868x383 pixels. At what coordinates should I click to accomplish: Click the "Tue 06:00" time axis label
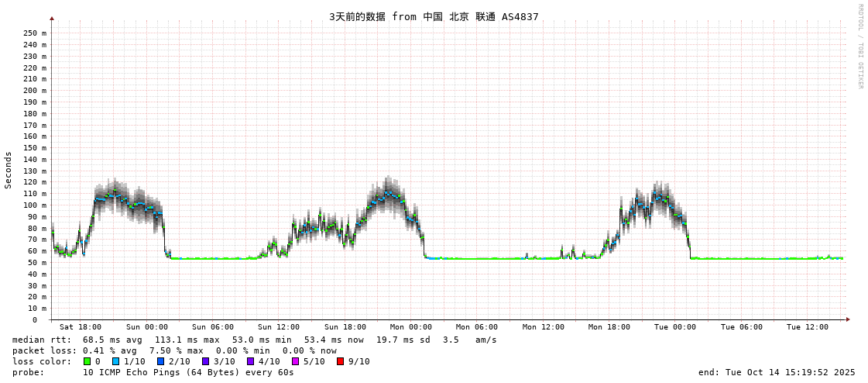point(741,327)
